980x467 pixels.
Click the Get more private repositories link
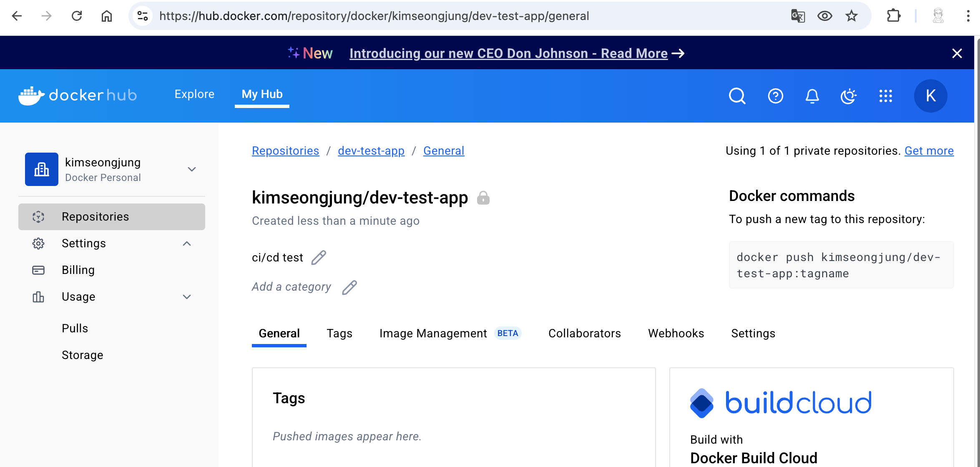[x=929, y=151]
